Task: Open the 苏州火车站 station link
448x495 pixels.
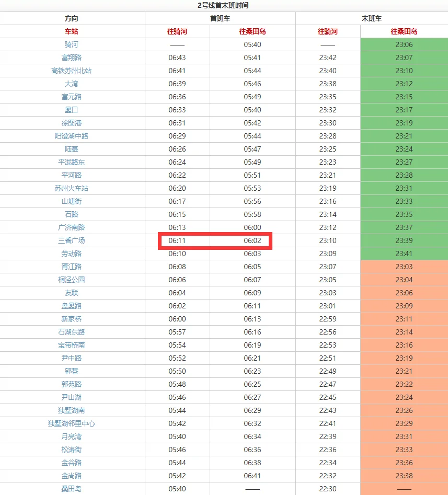Action: tap(72, 188)
